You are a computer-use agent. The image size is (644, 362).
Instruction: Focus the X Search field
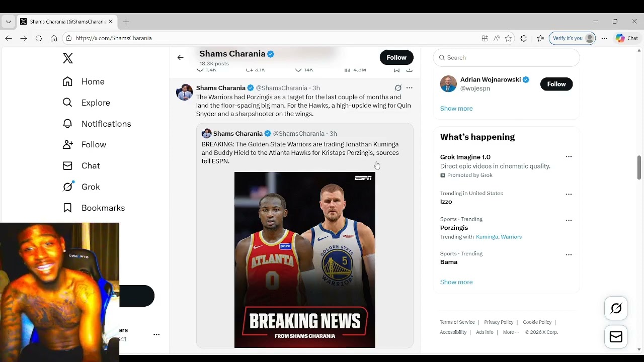pos(506,58)
